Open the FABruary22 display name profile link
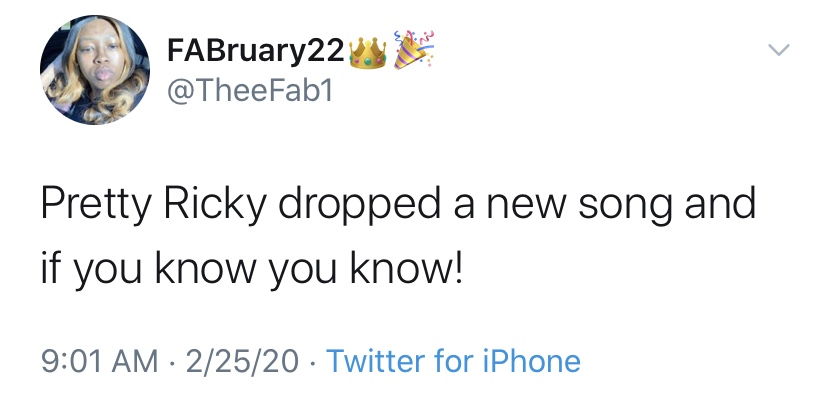Image resolution: width=828 pixels, height=406 pixels. tap(249, 52)
